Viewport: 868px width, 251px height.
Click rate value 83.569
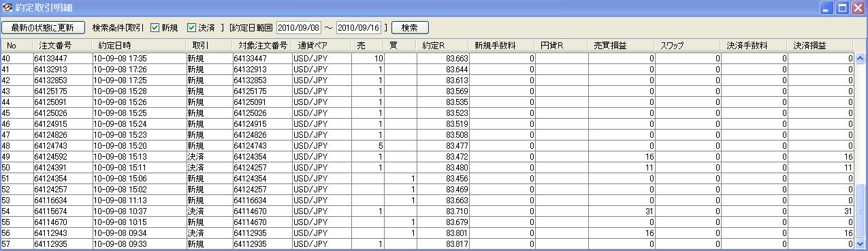point(457,91)
